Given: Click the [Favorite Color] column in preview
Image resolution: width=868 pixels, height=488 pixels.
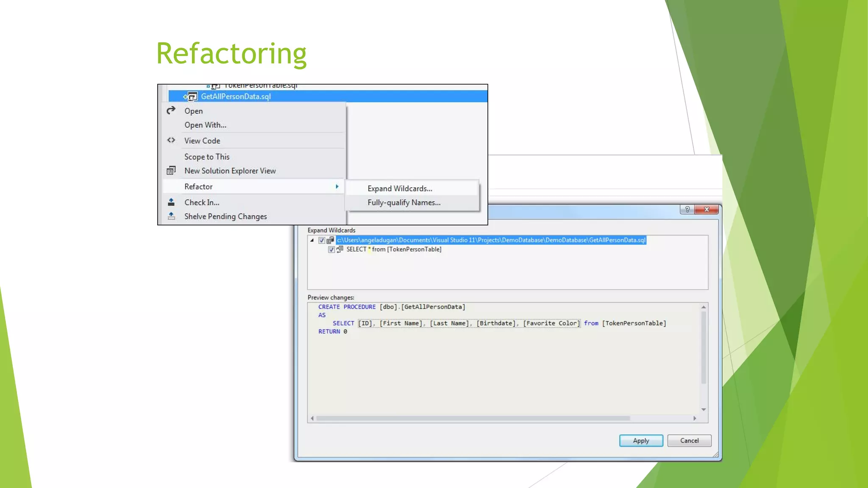Looking at the screenshot, I should 551,323.
